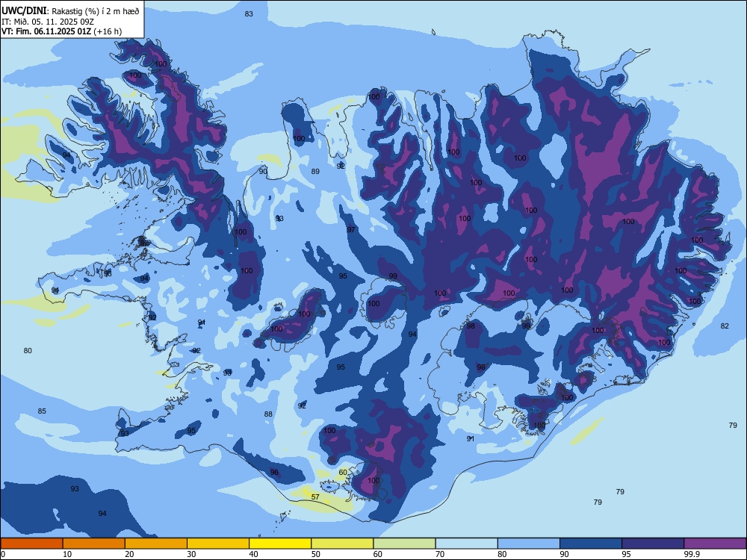The height and width of the screenshot is (560, 747).
Task: Click the '89' humidity value on the map
Action: [x=315, y=172]
